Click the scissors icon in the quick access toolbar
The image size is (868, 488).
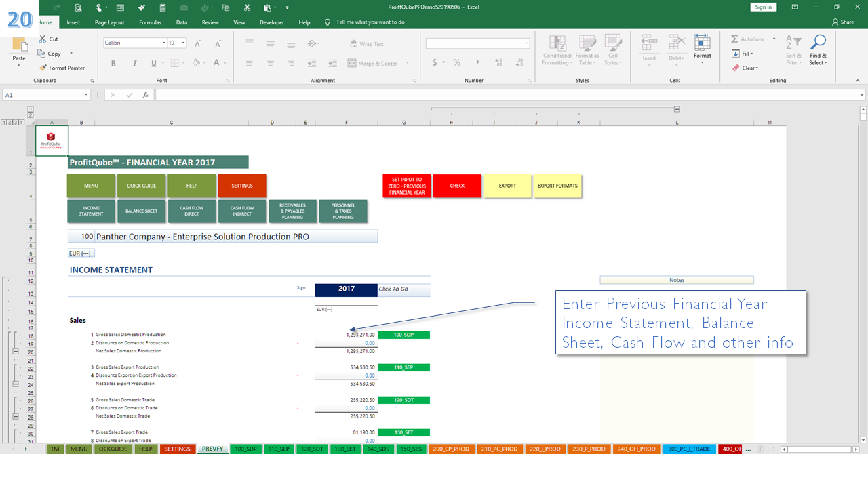pyautogui.click(x=247, y=7)
